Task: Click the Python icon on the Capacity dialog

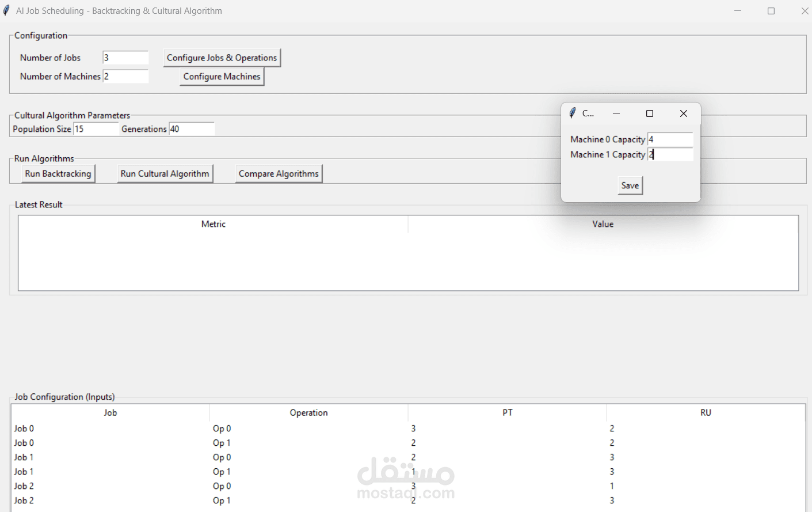Action: (x=573, y=113)
